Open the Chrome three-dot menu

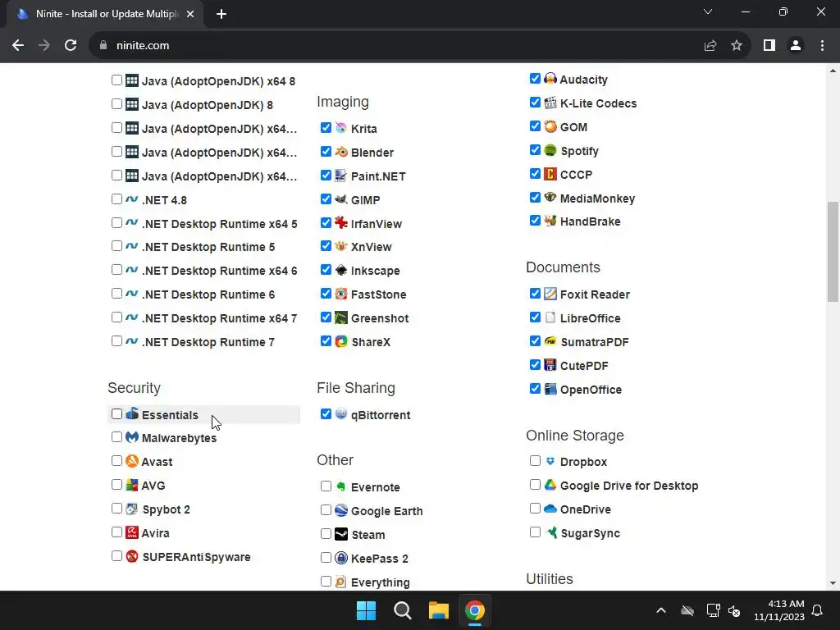(x=822, y=46)
